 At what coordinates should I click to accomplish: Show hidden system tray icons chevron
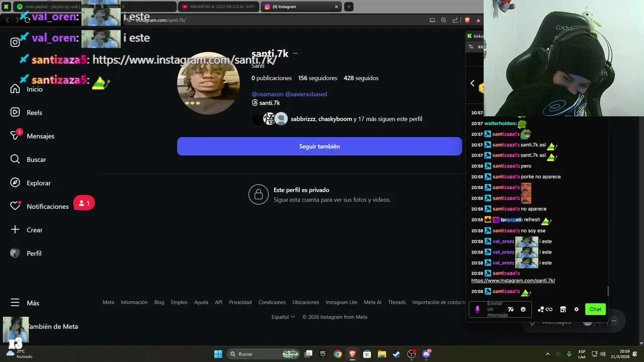pos(547,354)
